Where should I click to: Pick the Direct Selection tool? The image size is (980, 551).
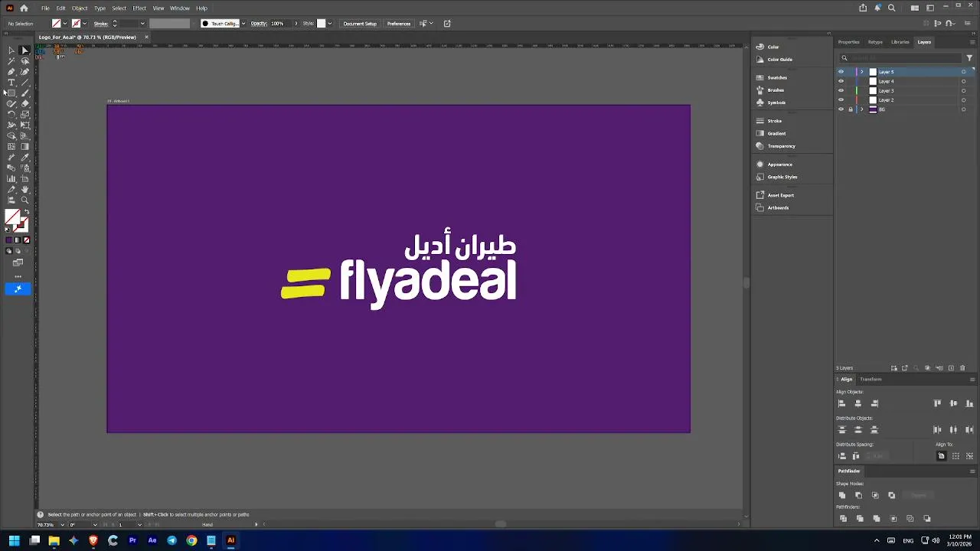pos(24,51)
